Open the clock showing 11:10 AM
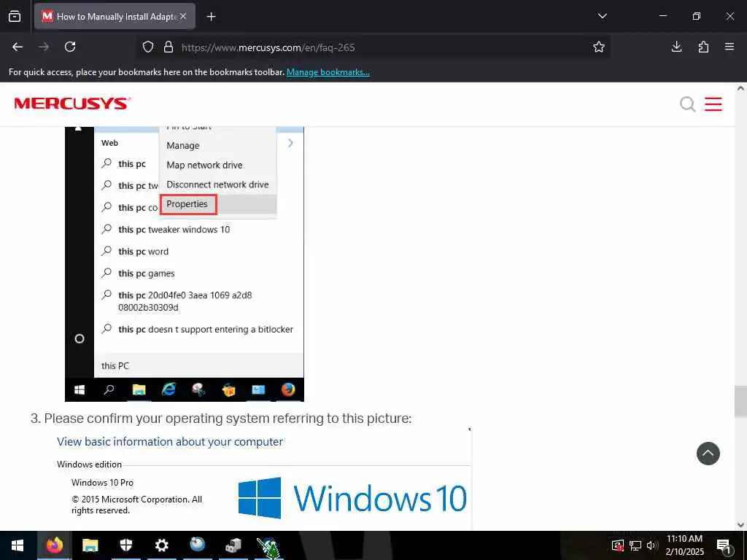Image resolution: width=747 pixels, height=560 pixels. pyautogui.click(x=684, y=545)
